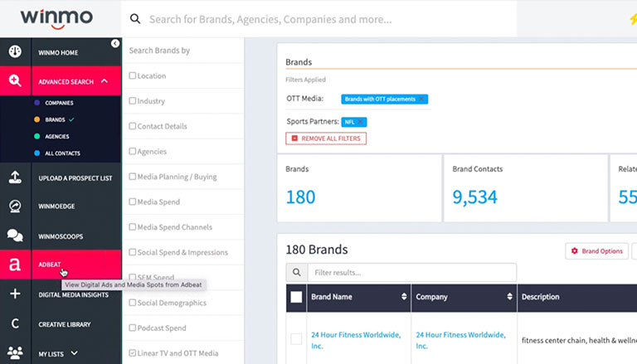The width and height of the screenshot is (637, 364).
Task: Remove the 'Brands with OTT placements' filter tag
Action: click(x=421, y=99)
